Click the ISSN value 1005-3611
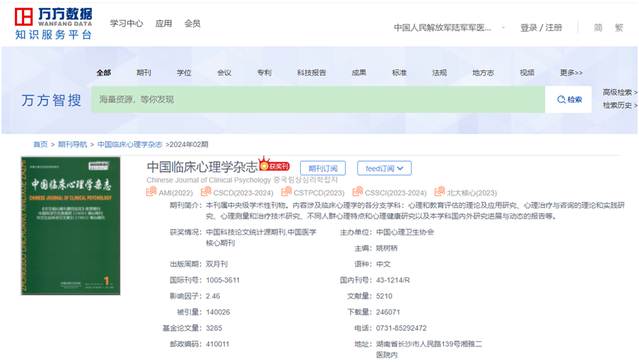 point(223,280)
